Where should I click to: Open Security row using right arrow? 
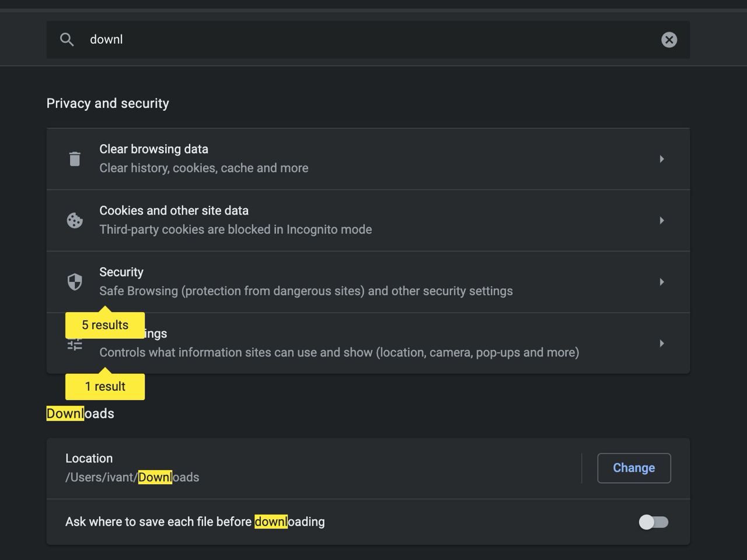(x=661, y=282)
